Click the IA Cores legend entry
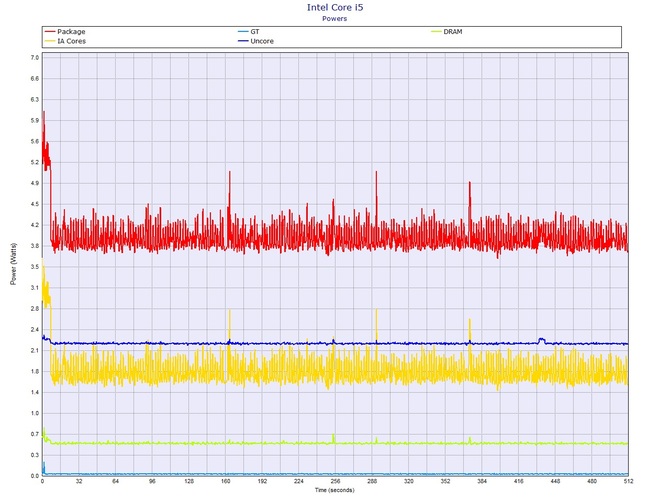Viewport: 670px width, 502px height. click(65, 41)
